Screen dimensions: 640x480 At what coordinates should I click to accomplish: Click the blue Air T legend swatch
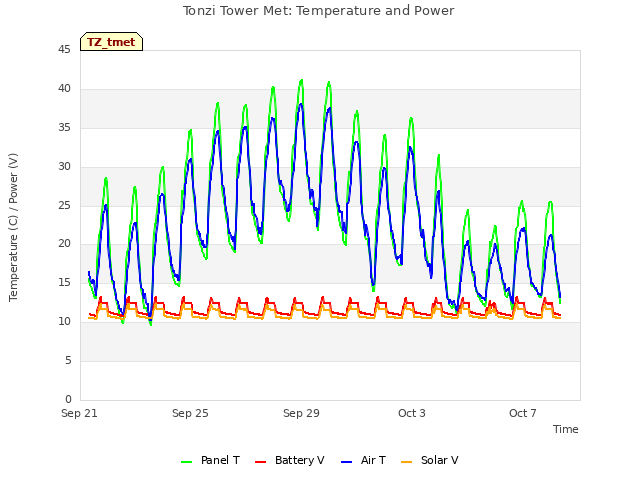346,462
